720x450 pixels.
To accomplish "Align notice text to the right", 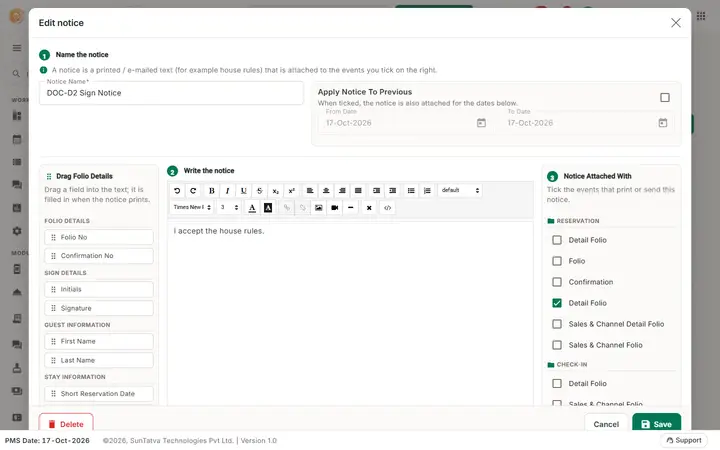I will 342,191.
